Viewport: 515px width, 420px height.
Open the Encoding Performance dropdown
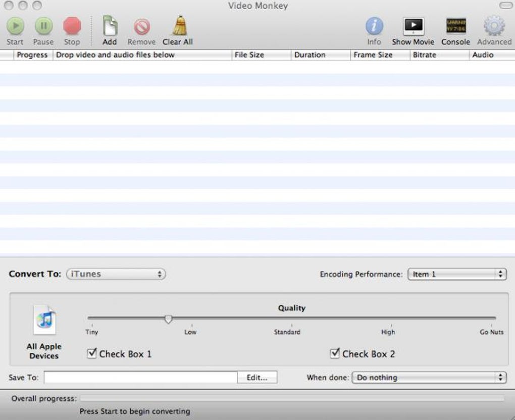[x=457, y=274]
